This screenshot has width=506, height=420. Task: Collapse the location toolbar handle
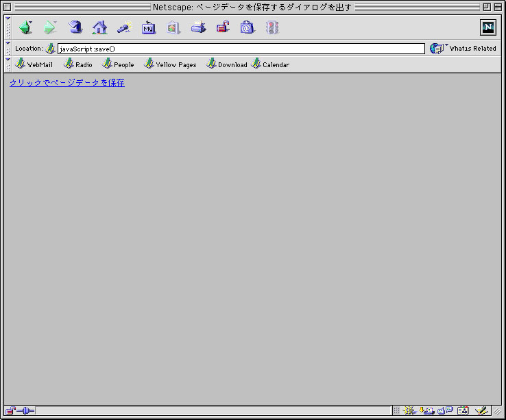point(8,49)
